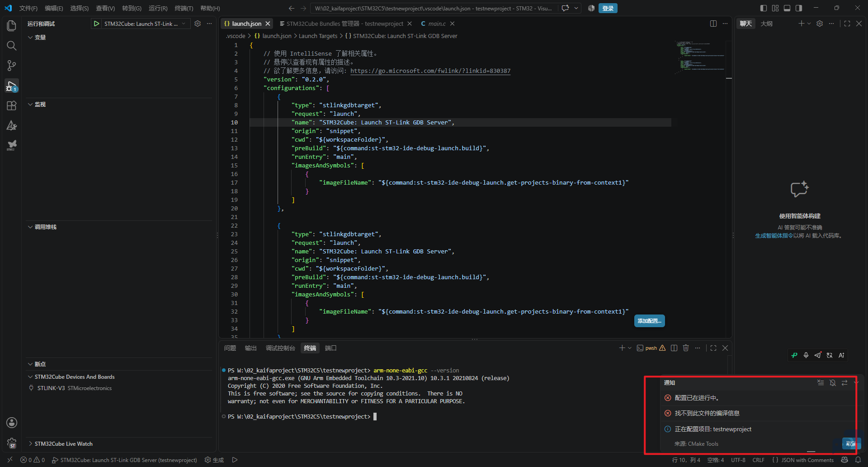The image size is (868, 467).
Task: Open the CMake Tools sidebar icon
Action: (x=12, y=125)
